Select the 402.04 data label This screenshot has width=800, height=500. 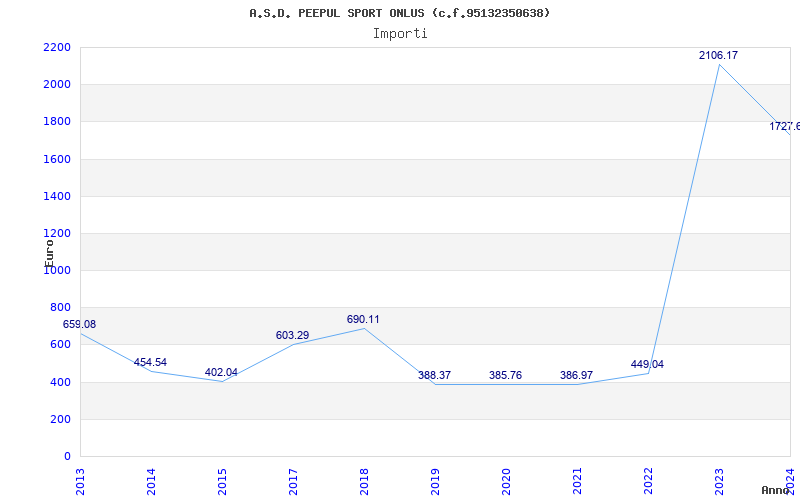point(221,372)
